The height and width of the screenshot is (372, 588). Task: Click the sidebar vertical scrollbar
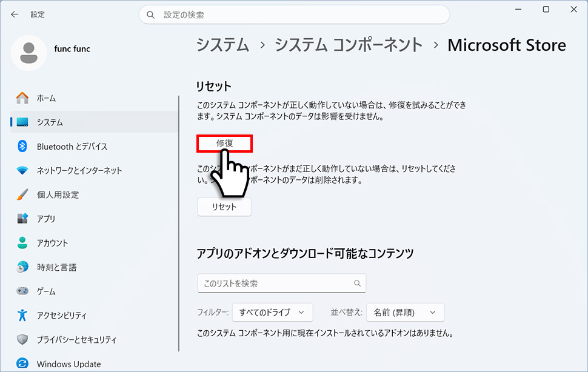[179, 224]
